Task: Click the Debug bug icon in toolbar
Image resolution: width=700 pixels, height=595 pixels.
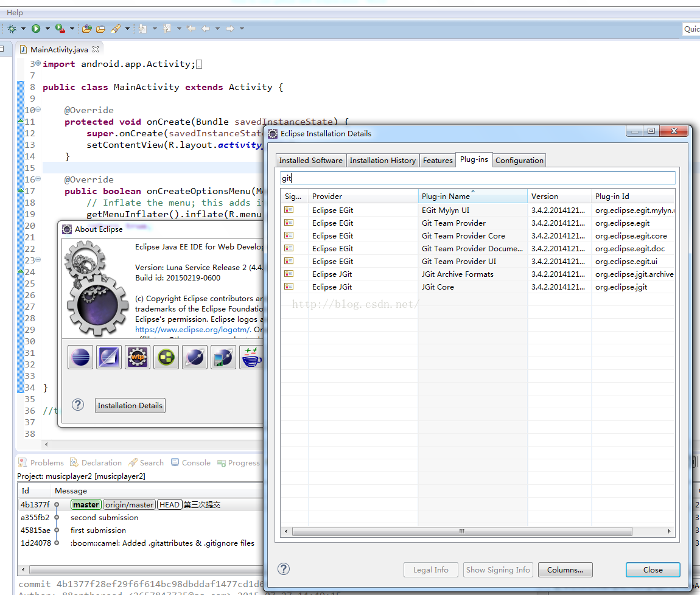Action: (12, 29)
